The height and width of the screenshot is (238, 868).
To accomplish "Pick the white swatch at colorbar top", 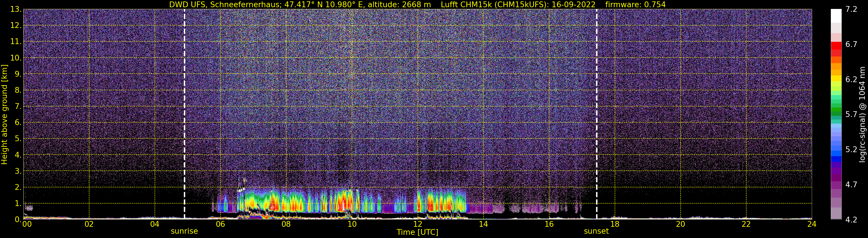I will (x=836, y=16).
